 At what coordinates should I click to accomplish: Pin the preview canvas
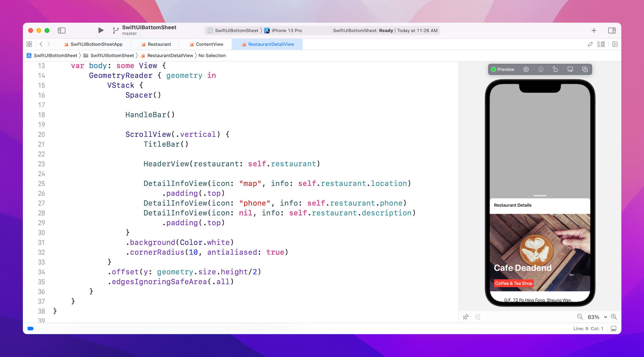point(466,317)
